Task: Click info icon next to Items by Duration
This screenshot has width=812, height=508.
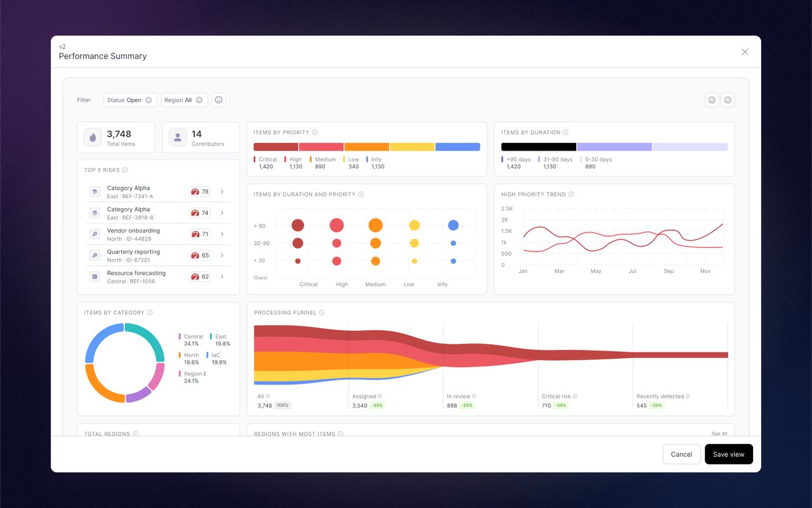Action: tap(565, 133)
